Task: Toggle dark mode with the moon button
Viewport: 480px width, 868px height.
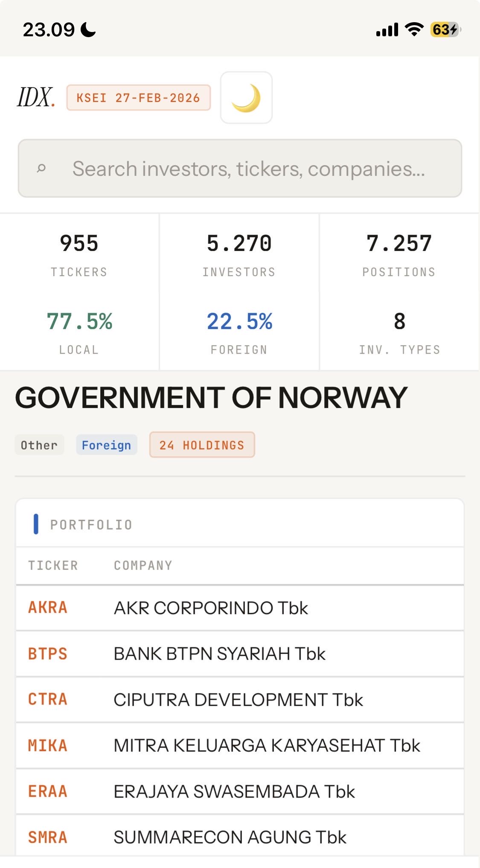Action: point(246,98)
